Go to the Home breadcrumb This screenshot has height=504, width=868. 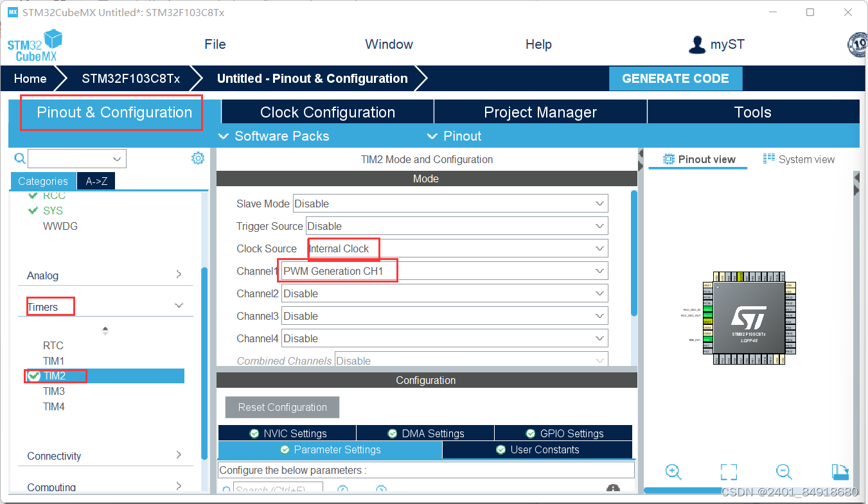click(30, 78)
